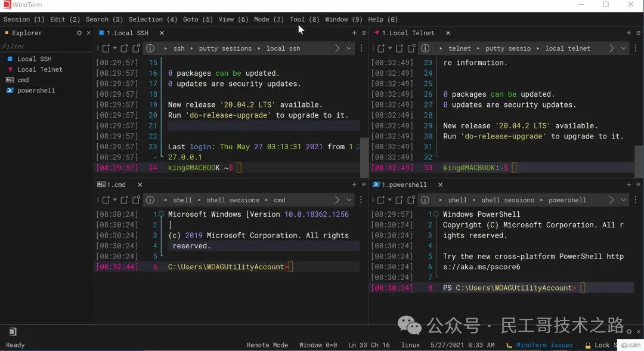Show session info in cmd toolbar
This screenshot has height=351, width=644.
pos(150,200)
